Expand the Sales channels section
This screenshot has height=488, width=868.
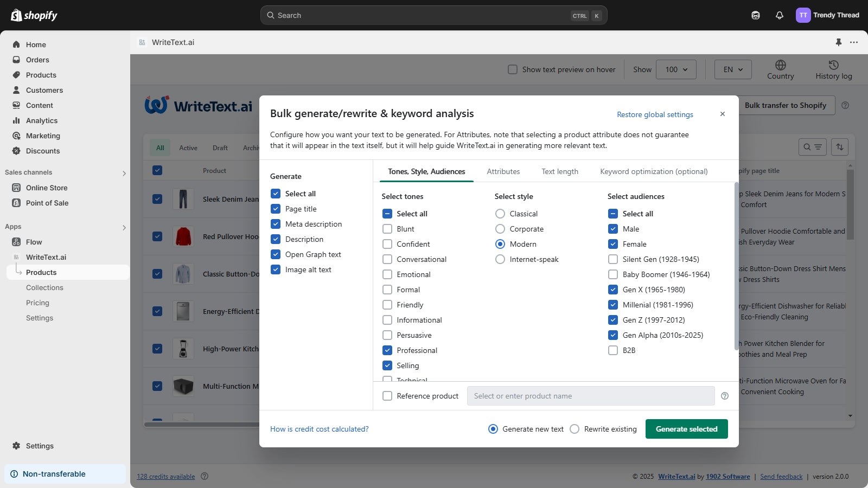124,172
